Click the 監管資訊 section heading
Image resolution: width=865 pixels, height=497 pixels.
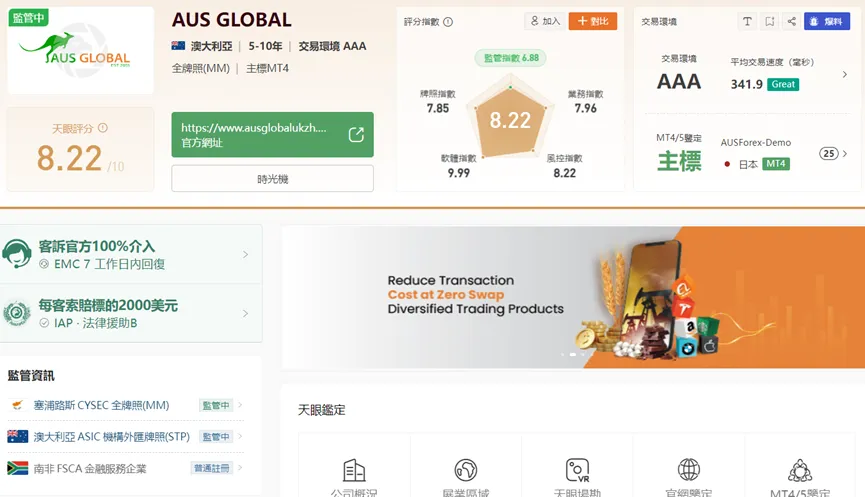point(31,376)
